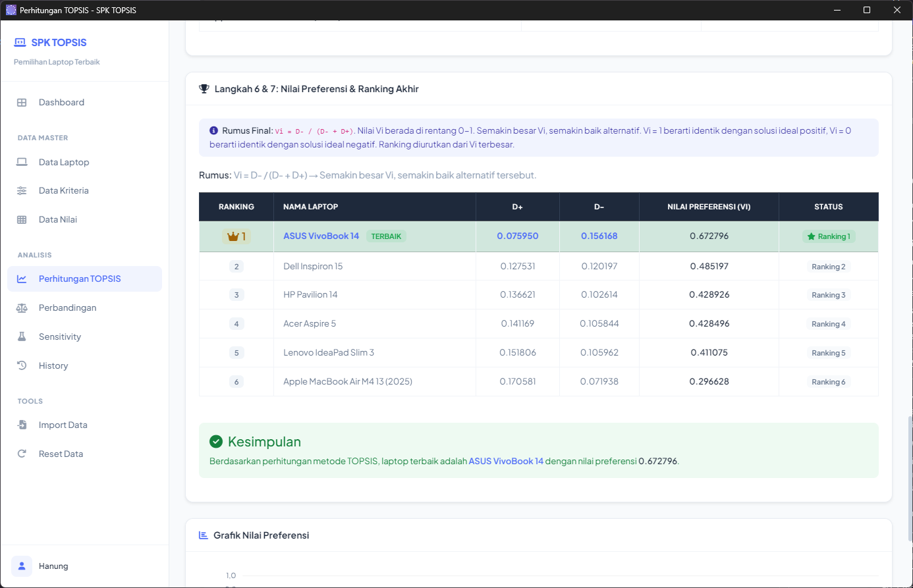This screenshot has width=913, height=588.
Task: Click the Hanung username in the sidebar footer
Action: pyautogui.click(x=53, y=566)
